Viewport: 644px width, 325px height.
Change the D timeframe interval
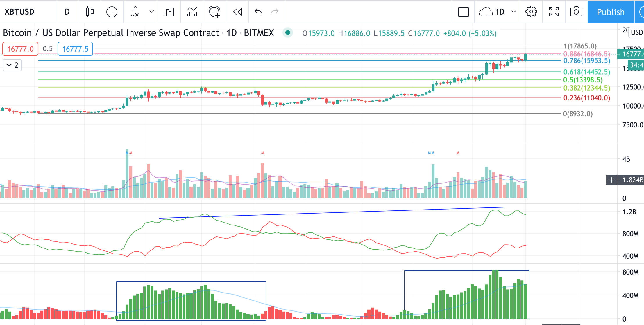click(x=67, y=12)
